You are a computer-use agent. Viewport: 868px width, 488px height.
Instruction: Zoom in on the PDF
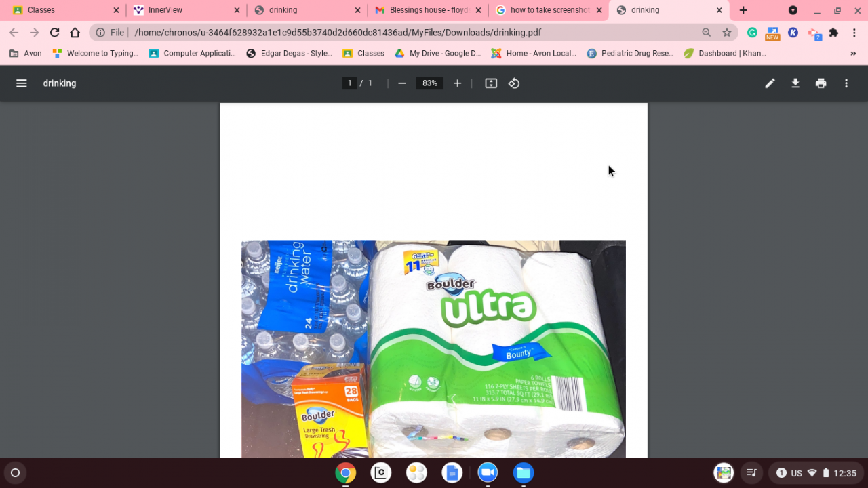pos(458,83)
